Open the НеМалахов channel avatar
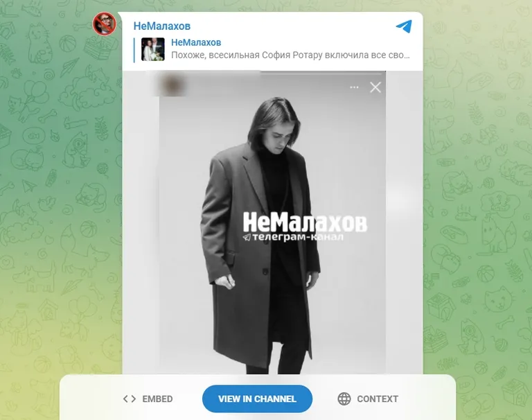 point(105,24)
